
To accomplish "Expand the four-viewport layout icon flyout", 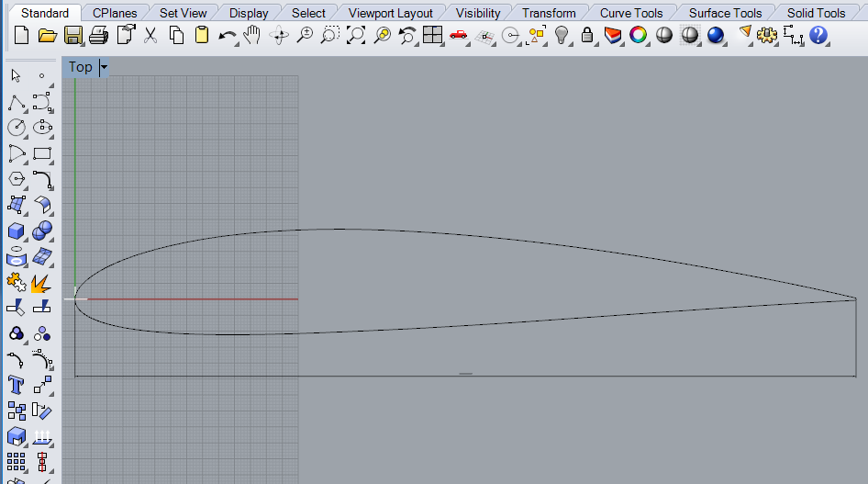I will [433, 36].
